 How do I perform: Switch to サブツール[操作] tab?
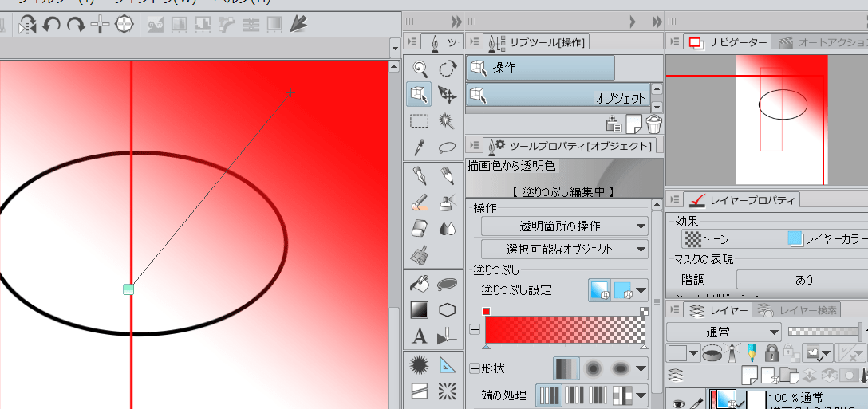coord(537,41)
